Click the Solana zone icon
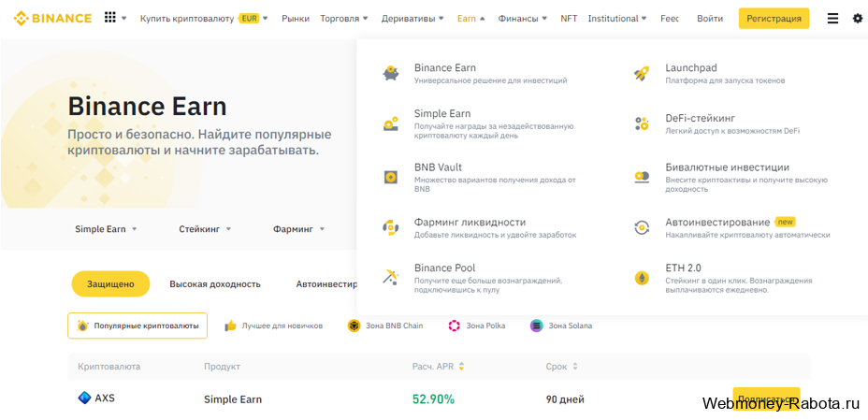Screen dimensions: 868x420 pos(536,326)
